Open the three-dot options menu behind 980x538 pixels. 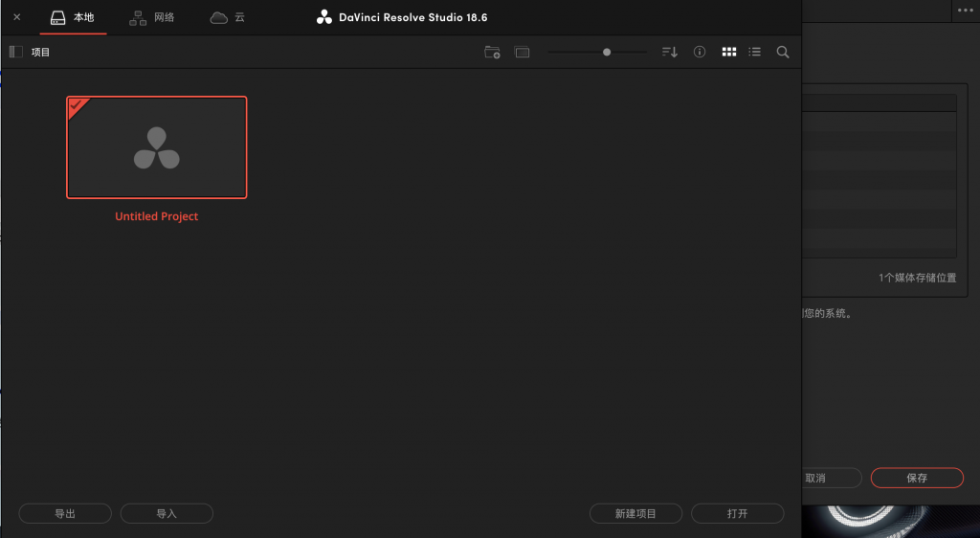pyautogui.click(x=966, y=10)
